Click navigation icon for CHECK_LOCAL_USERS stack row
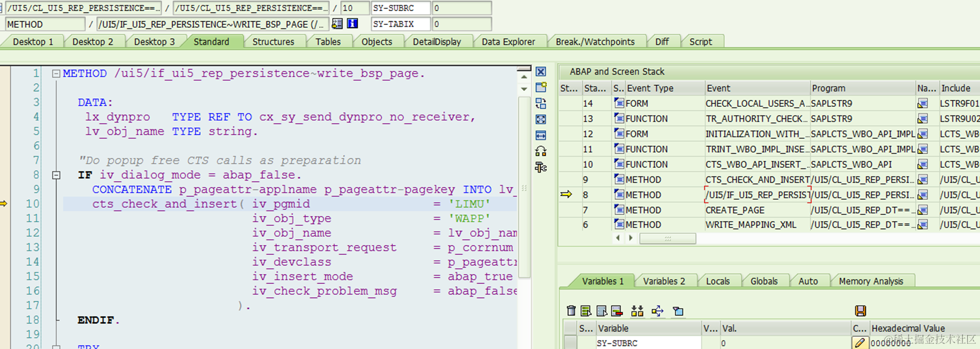Viewport: 980px width, 349px height. coord(923,103)
